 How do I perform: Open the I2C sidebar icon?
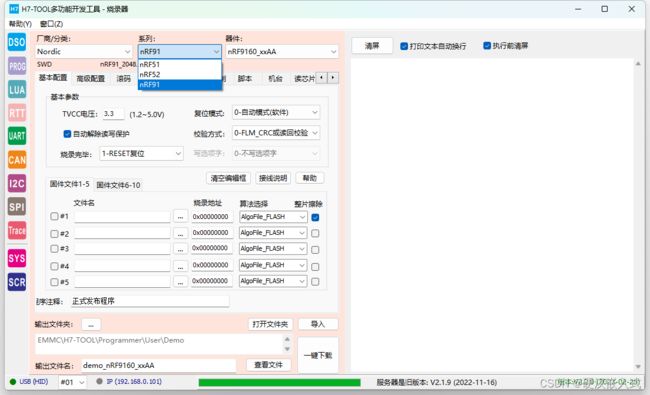coord(17,183)
